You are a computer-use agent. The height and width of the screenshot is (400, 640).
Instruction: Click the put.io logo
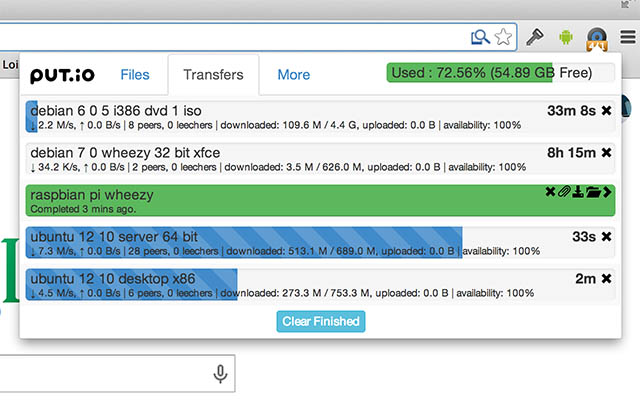[62, 76]
